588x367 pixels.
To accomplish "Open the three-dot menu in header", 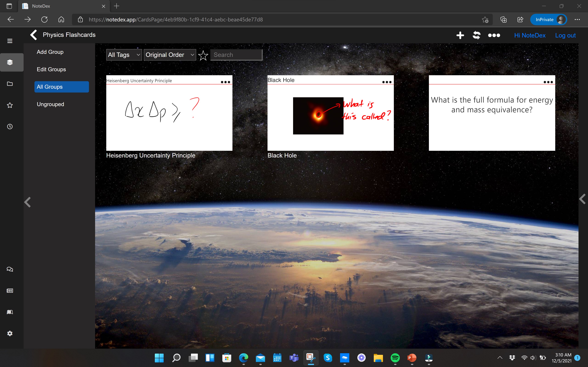I will point(494,35).
